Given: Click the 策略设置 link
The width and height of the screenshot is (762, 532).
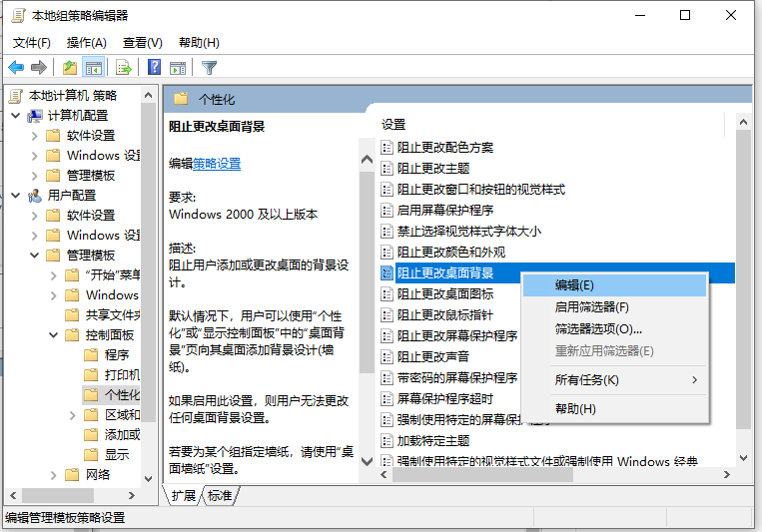Looking at the screenshot, I should (x=217, y=164).
